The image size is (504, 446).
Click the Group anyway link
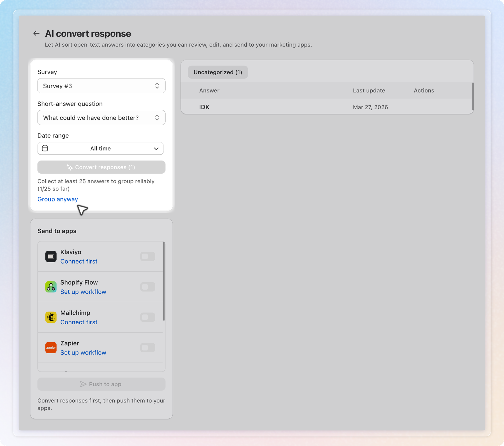[58, 199]
